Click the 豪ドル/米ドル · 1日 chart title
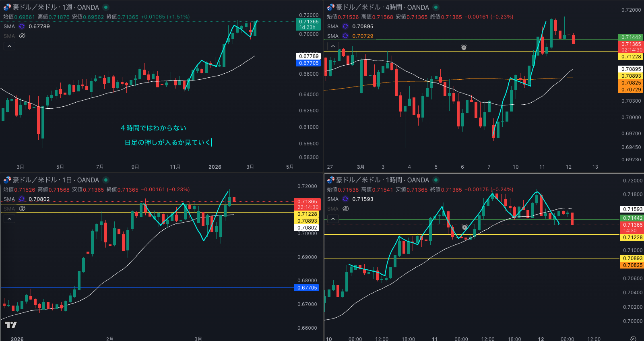Image resolution: width=644 pixels, height=341 pixels. click(56, 180)
